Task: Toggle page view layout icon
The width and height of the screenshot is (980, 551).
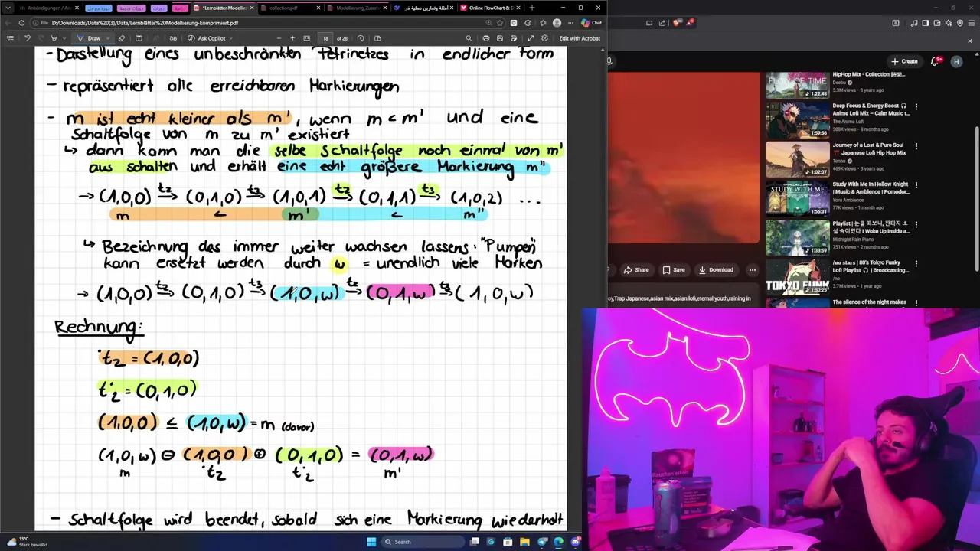Action: [x=378, y=38]
